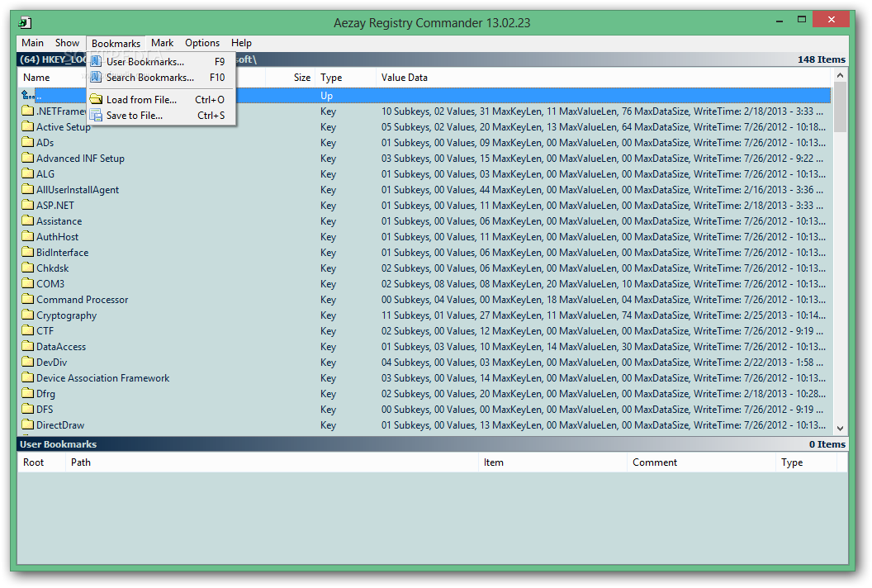Click the DataAccess folder icon
Screen dimensions: 872x588
point(28,346)
